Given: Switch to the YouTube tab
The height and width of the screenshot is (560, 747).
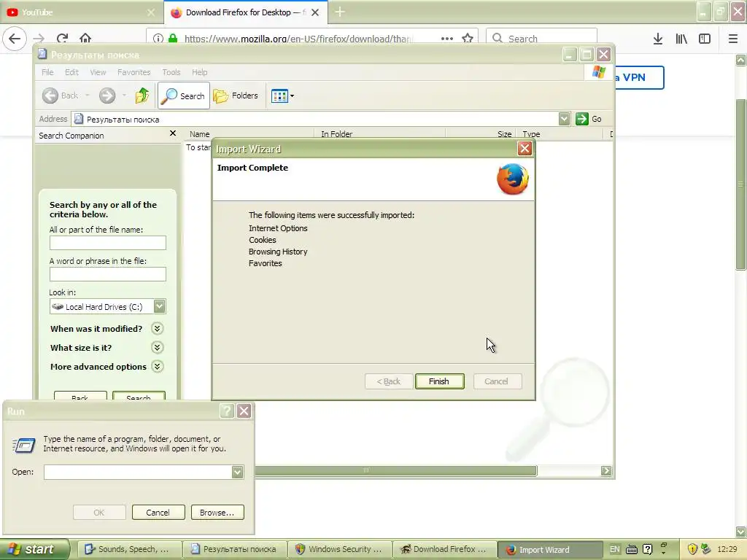Looking at the screenshot, I should [x=80, y=12].
